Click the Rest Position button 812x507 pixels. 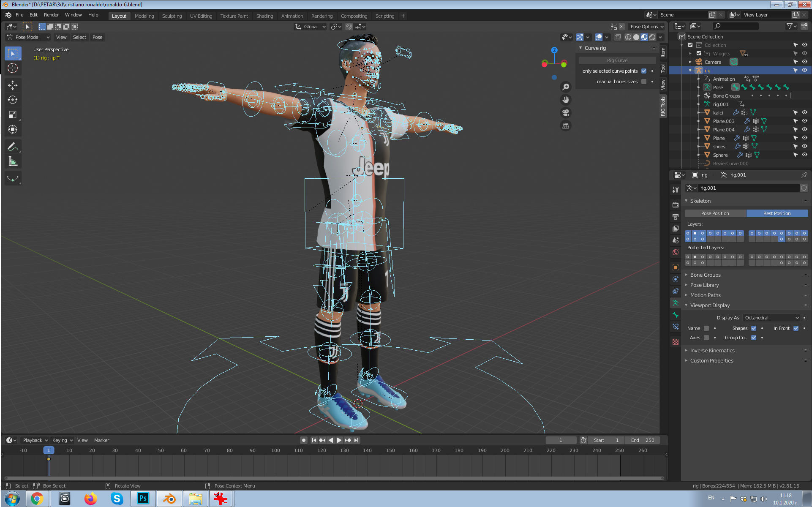coord(777,213)
